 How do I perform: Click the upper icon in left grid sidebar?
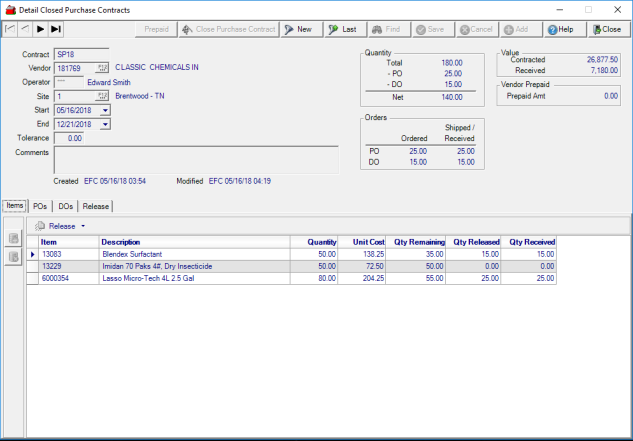point(14,239)
